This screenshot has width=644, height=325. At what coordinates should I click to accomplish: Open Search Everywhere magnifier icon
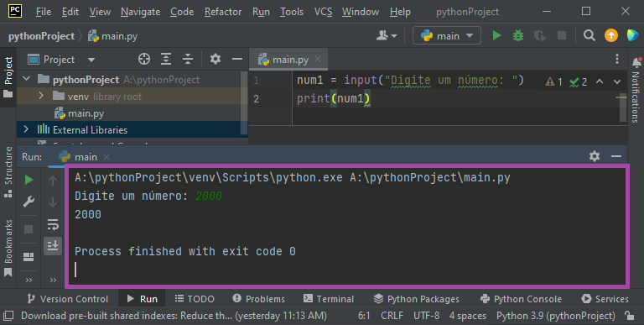pyautogui.click(x=589, y=36)
